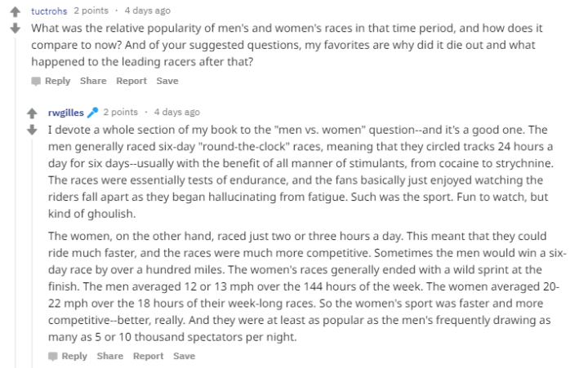
Task: Downvote rwgilles's reply
Action: pos(31,129)
